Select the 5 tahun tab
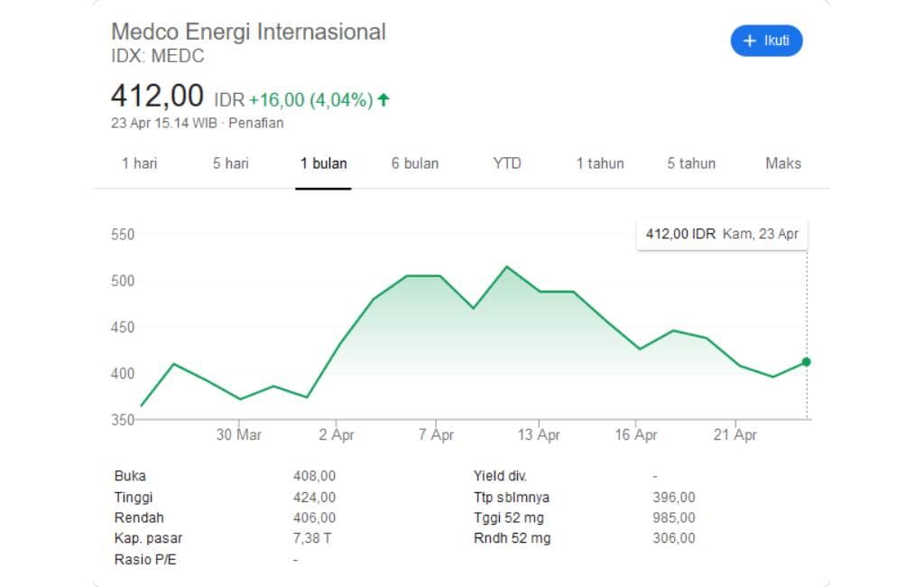The width and height of the screenshot is (924, 587). coord(690,163)
